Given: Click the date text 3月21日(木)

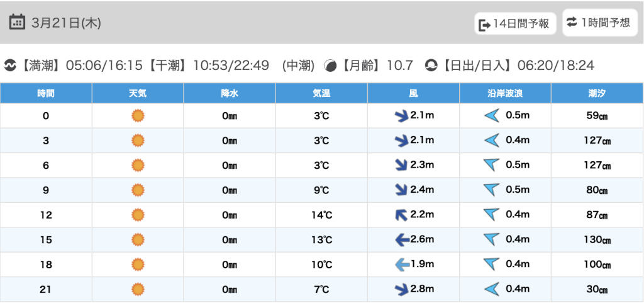Looking at the screenshot, I should pos(66,23).
